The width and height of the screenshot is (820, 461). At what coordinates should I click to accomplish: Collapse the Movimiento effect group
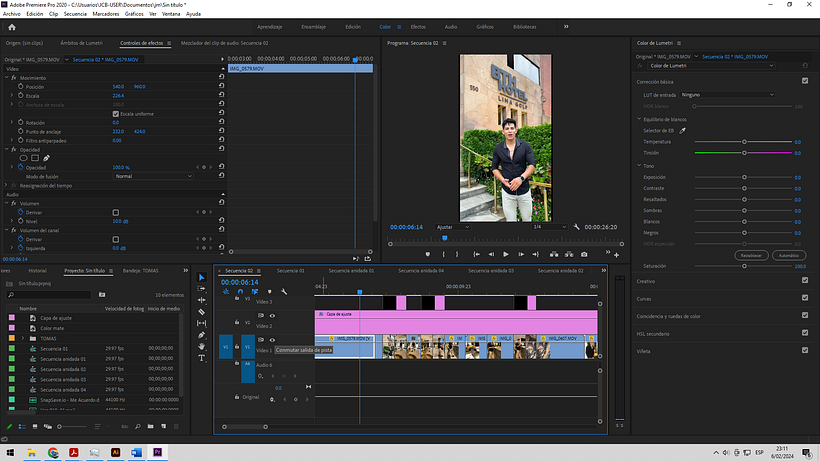(7, 78)
